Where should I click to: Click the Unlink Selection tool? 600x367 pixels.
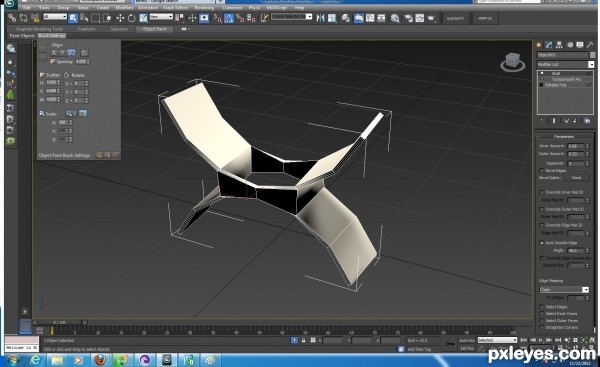point(23,18)
